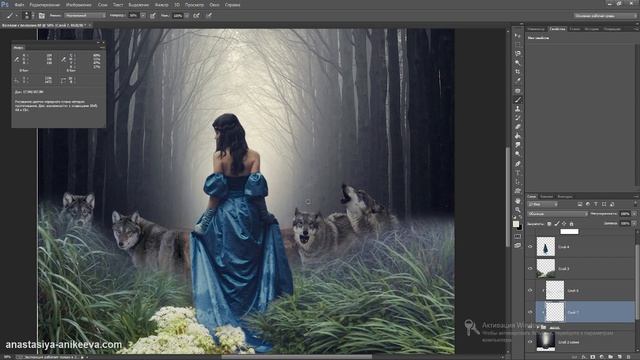Select the Eraser tool
This screenshot has width=640, height=360.
click(518, 127)
